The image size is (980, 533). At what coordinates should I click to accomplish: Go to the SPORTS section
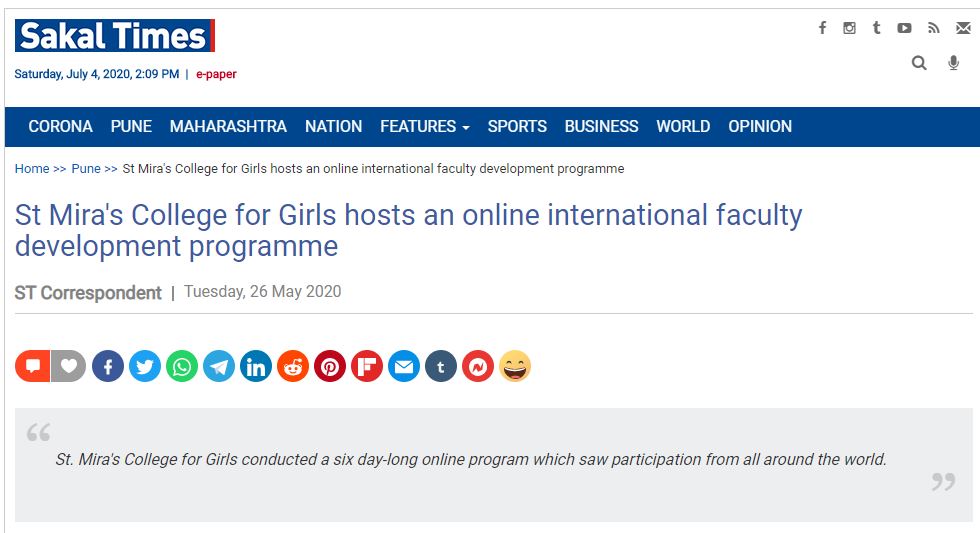(517, 127)
